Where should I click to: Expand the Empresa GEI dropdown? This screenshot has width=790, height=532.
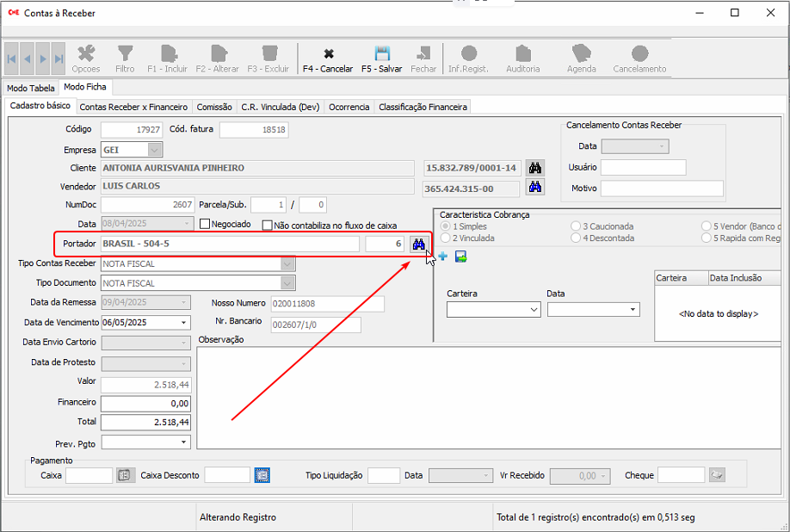pos(155,150)
